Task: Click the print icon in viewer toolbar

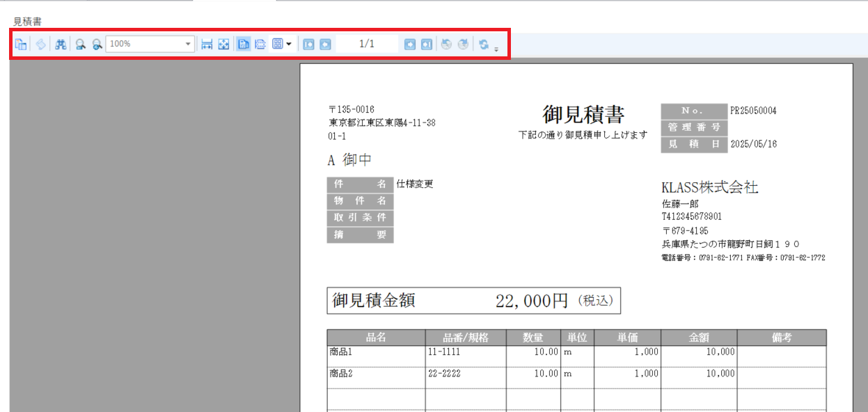Action: tap(41, 44)
